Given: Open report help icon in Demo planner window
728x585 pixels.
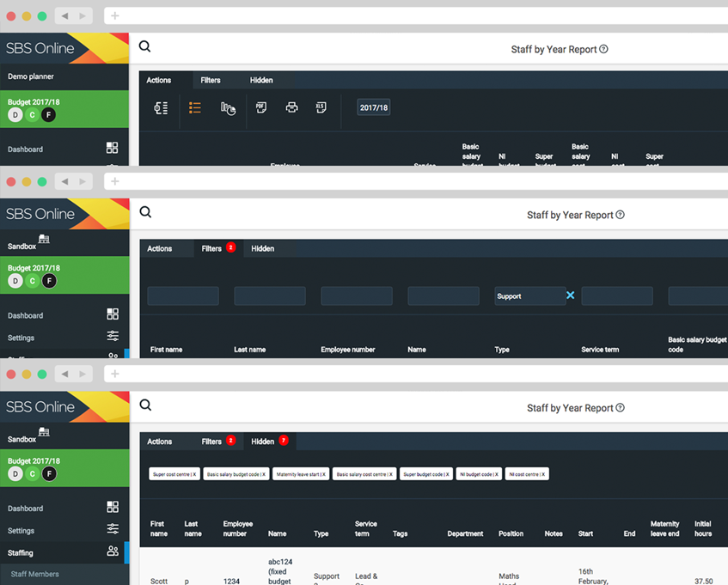Looking at the screenshot, I should click(603, 49).
